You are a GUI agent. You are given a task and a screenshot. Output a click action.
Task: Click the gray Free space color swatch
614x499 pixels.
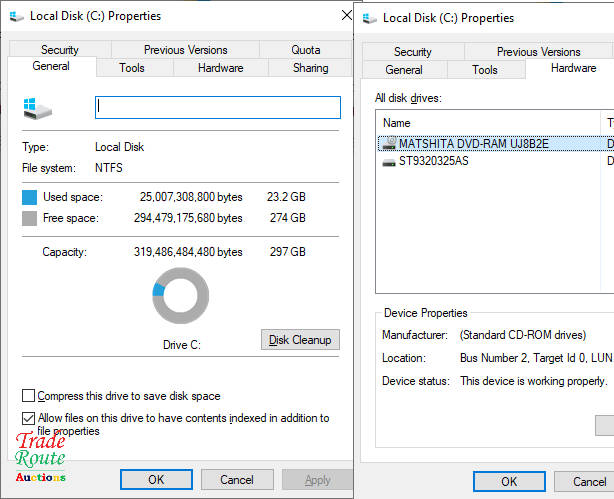click(30, 218)
